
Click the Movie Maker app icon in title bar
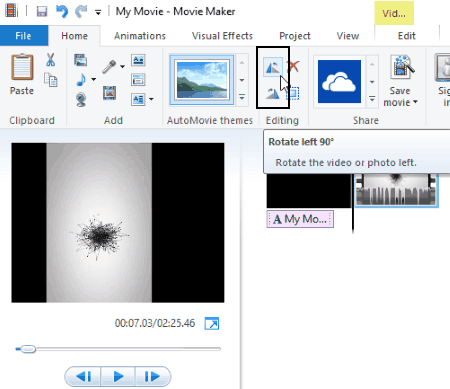(11, 10)
